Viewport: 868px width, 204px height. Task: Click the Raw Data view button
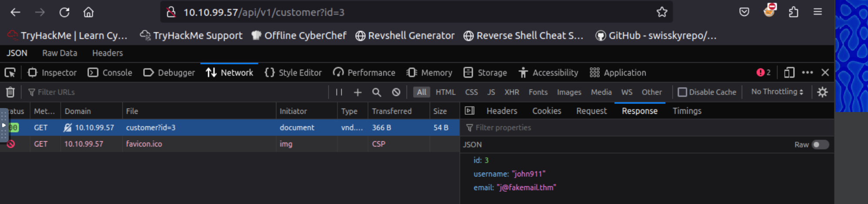coord(60,53)
